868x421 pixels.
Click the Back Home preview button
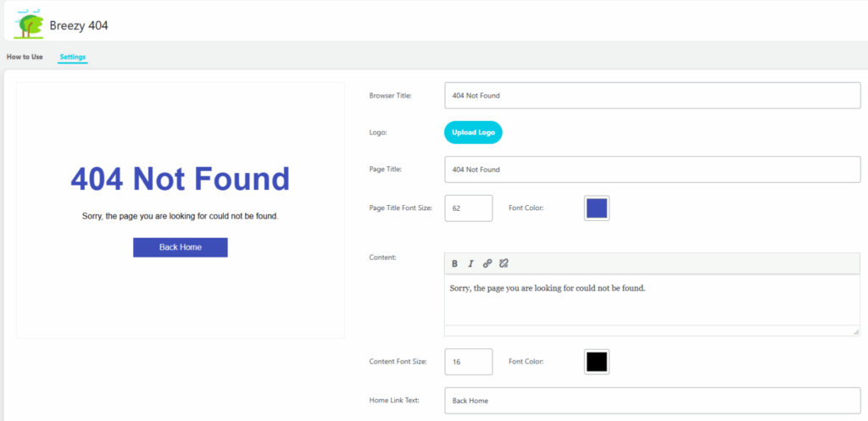point(180,247)
